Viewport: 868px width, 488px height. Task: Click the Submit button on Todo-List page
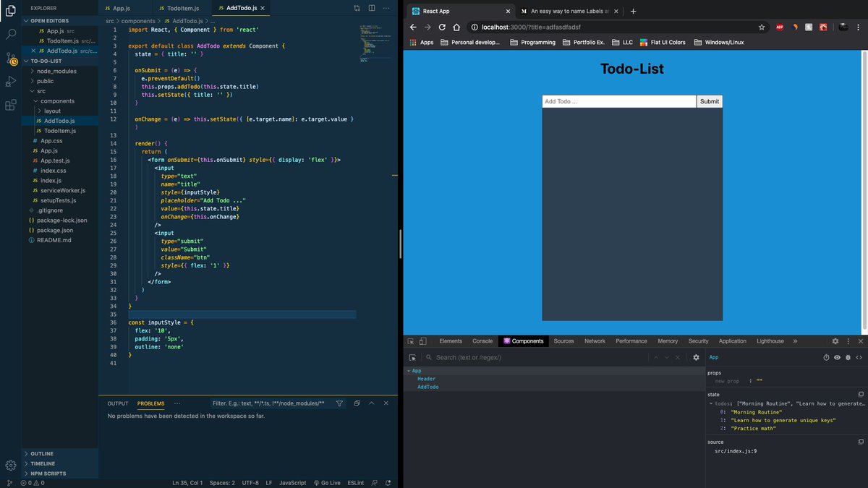710,101
